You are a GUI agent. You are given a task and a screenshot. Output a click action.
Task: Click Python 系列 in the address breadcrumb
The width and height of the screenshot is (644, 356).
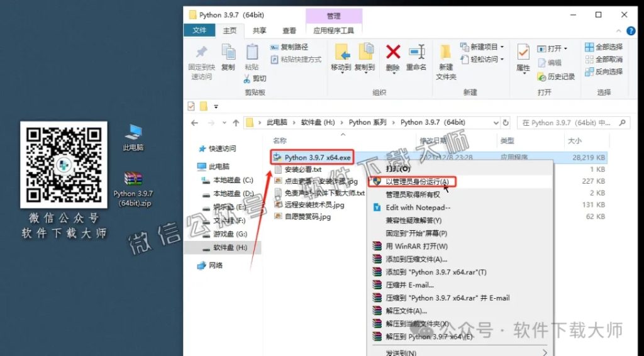click(x=367, y=123)
